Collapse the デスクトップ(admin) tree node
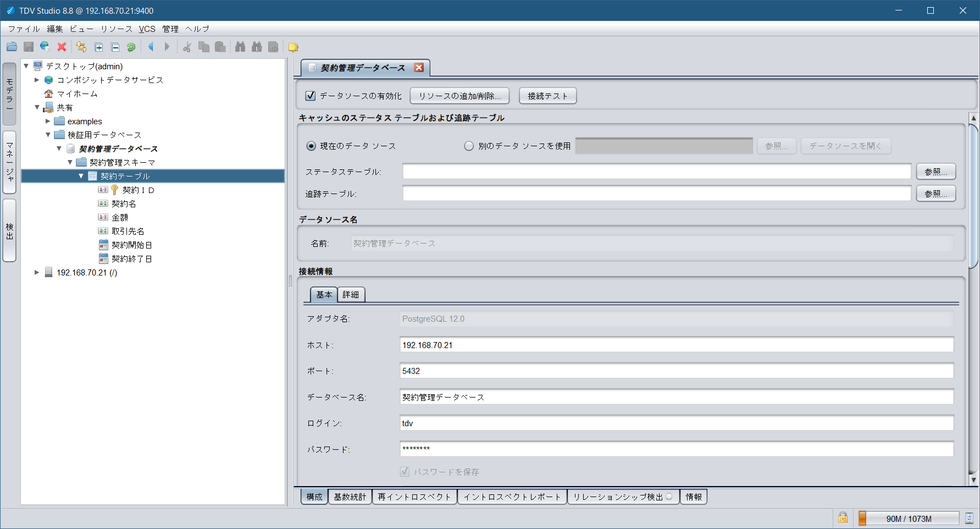The image size is (980, 529). click(x=26, y=66)
